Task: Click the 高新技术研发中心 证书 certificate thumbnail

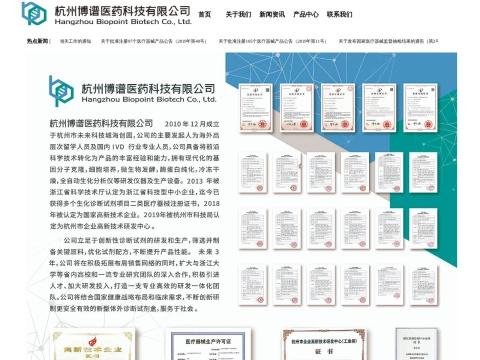Action: tap(324, 345)
